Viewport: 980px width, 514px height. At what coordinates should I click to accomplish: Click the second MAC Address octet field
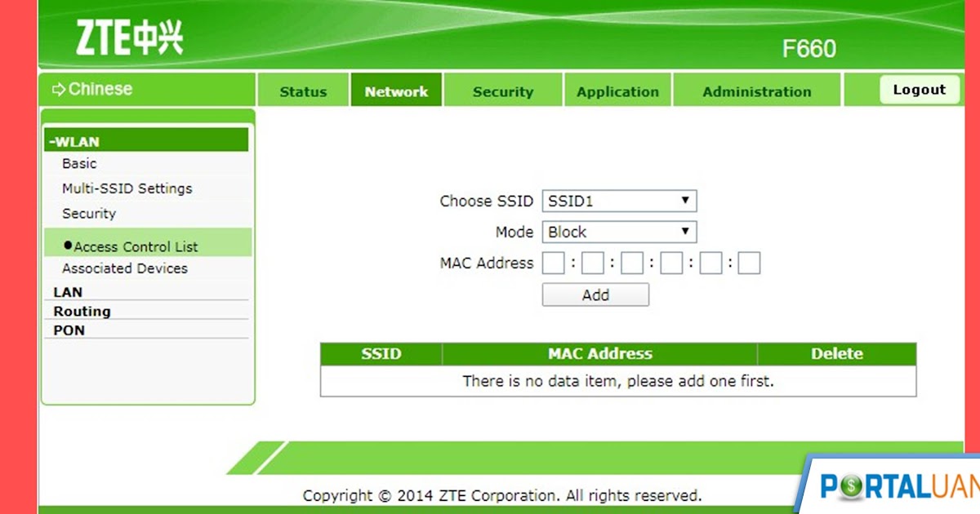pyautogui.click(x=593, y=263)
